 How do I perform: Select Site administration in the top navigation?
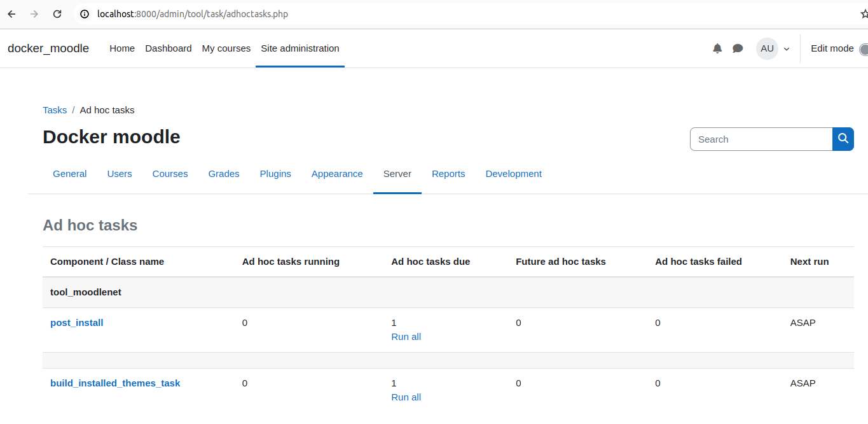[300, 48]
